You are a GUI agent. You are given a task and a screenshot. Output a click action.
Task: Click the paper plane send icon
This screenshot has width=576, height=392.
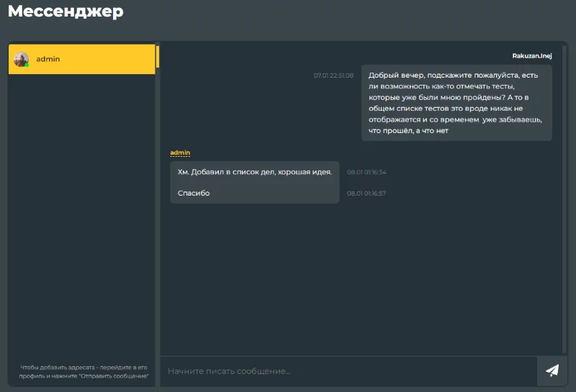pyautogui.click(x=552, y=370)
